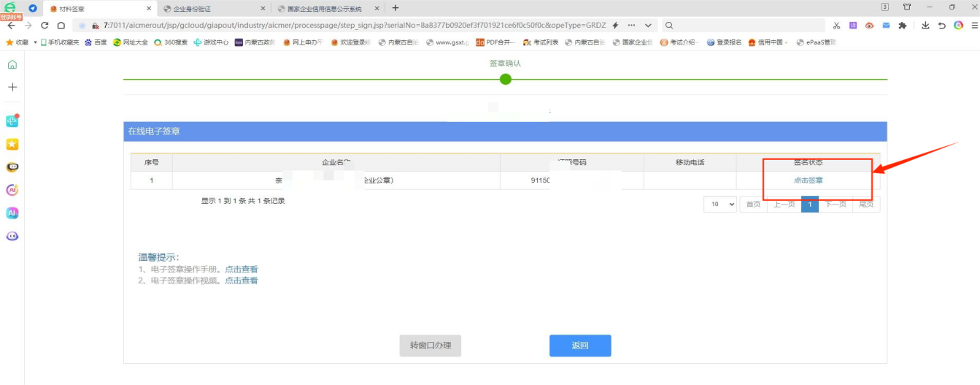Click the puzzle-piece extensions icon
The image size is (980, 385).
[902, 25]
